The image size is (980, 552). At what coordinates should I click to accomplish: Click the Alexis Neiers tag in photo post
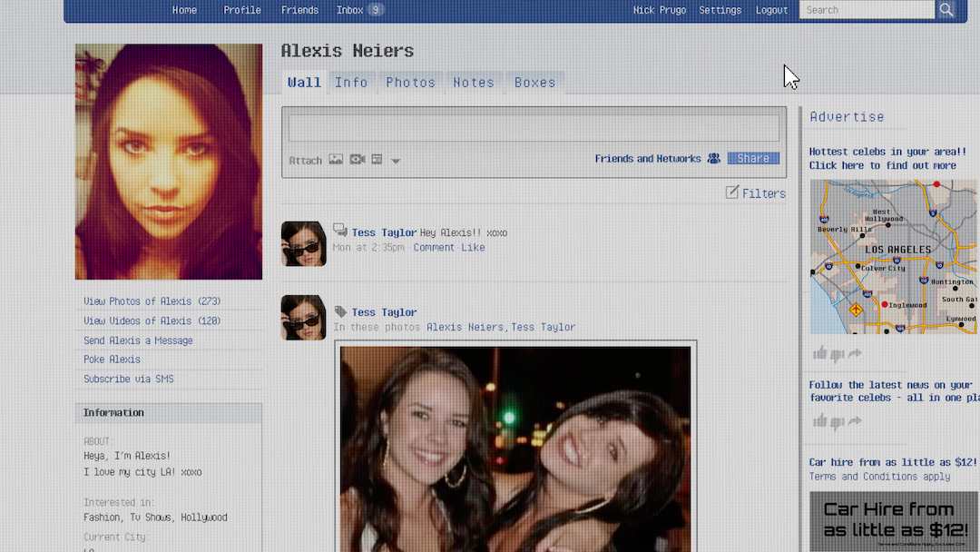(x=465, y=327)
